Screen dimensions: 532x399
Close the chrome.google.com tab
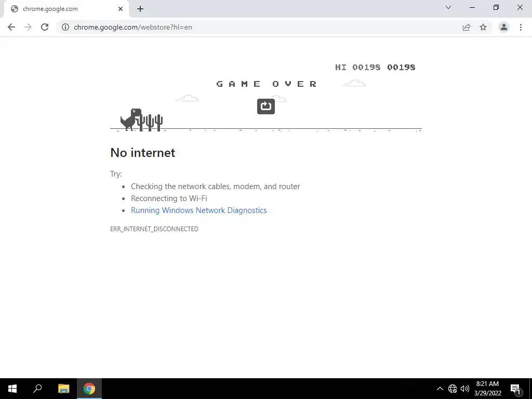click(121, 9)
